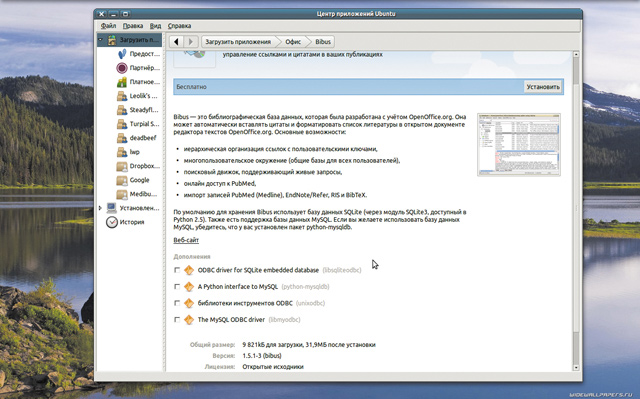This screenshot has height=399, width=640.
Task: Click the Дополнения section heading
Action: (192, 257)
